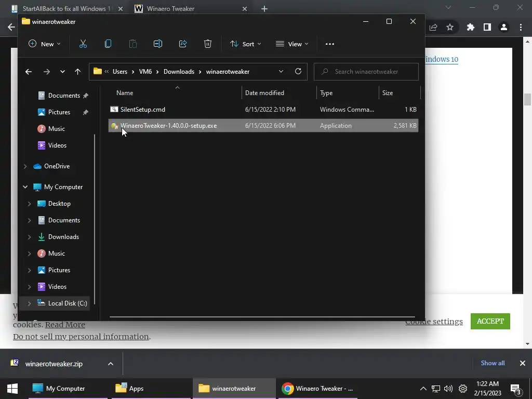Click the taskbar volume speaker icon
This screenshot has width=532, height=399.
point(448,389)
